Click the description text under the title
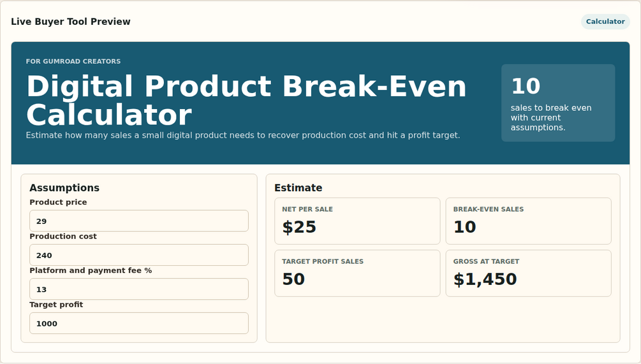The height and width of the screenshot is (364, 641). (243, 135)
